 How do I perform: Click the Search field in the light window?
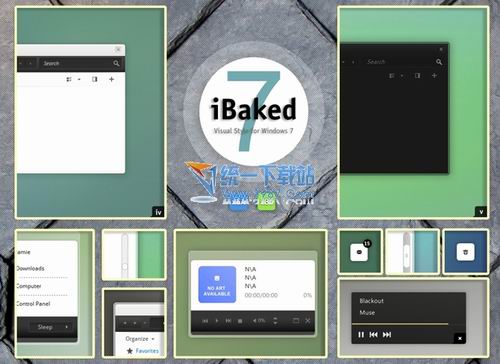77,63
